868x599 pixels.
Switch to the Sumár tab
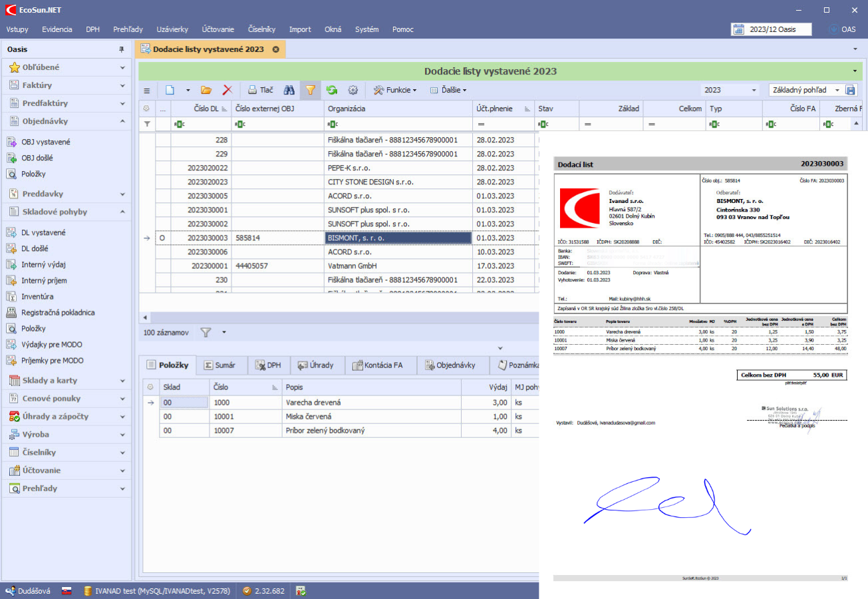pos(221,365)
